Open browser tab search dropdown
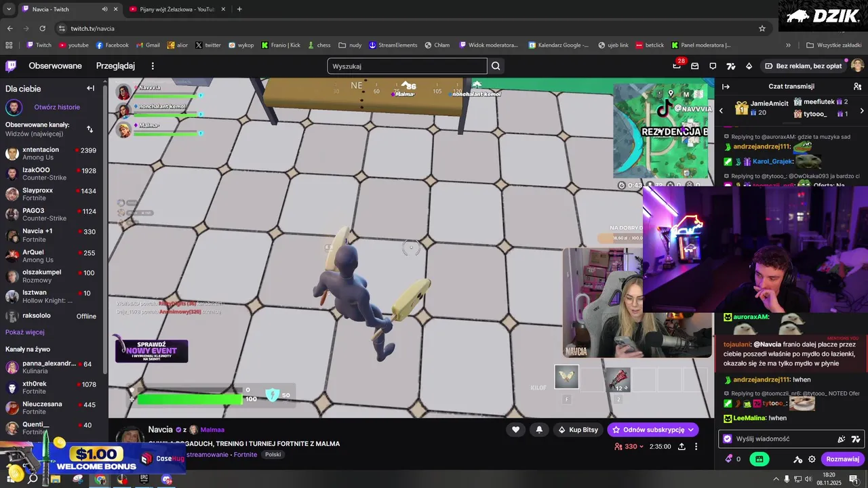The width and height of the screenshot is (868, 488). pos(9,9)
